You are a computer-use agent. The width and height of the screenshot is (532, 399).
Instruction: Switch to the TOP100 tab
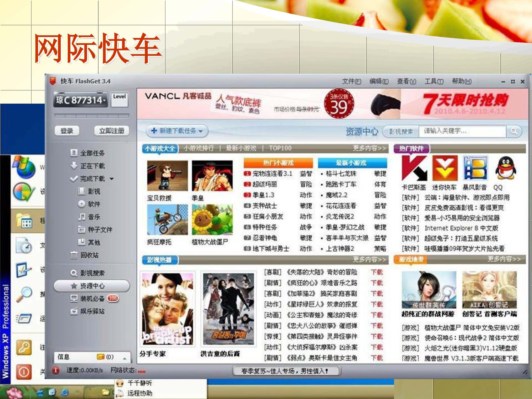(x=280, y=148)
